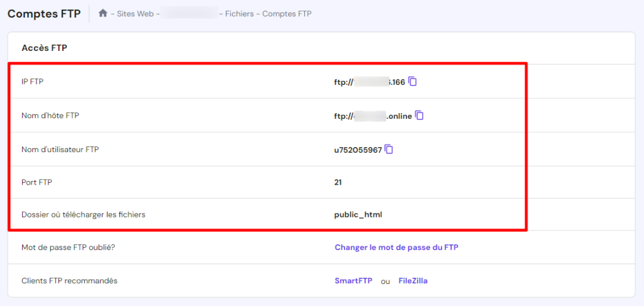Copy the FTP IP address
Screen dimensions: 644x306
click(413, 81)
